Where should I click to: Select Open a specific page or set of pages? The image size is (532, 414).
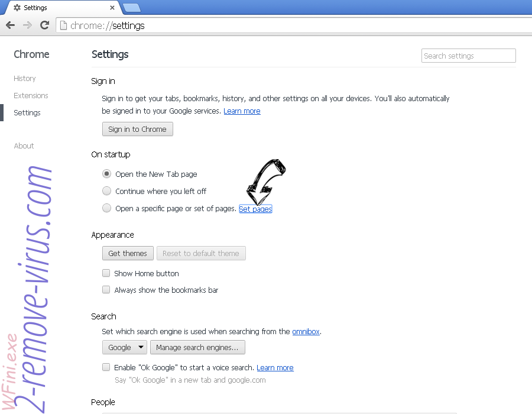(x=106, y=208)
